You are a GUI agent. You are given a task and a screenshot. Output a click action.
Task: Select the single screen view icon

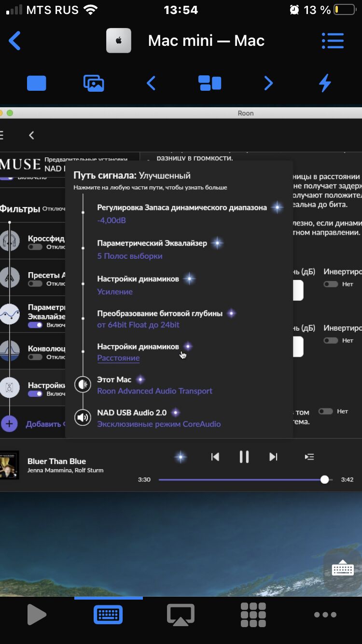[37, 84]
